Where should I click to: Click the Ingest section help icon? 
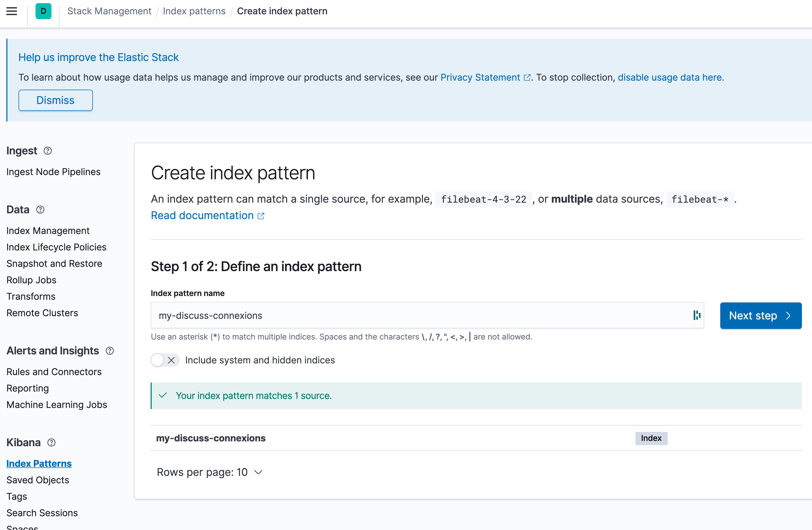point(48,150)
